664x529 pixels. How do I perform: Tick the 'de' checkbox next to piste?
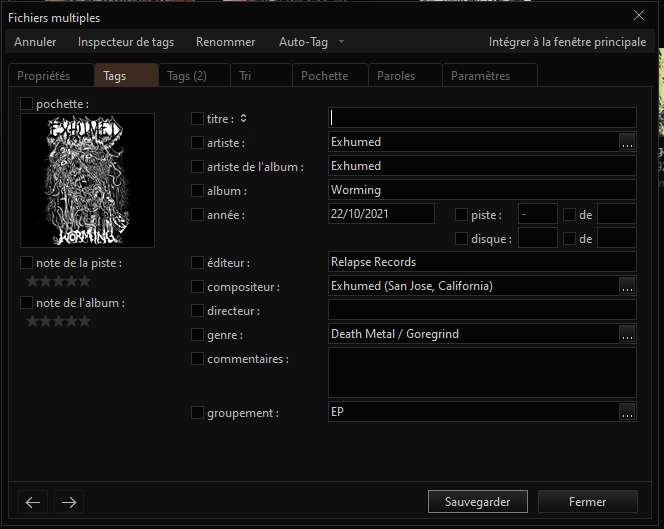click(570, 215)
